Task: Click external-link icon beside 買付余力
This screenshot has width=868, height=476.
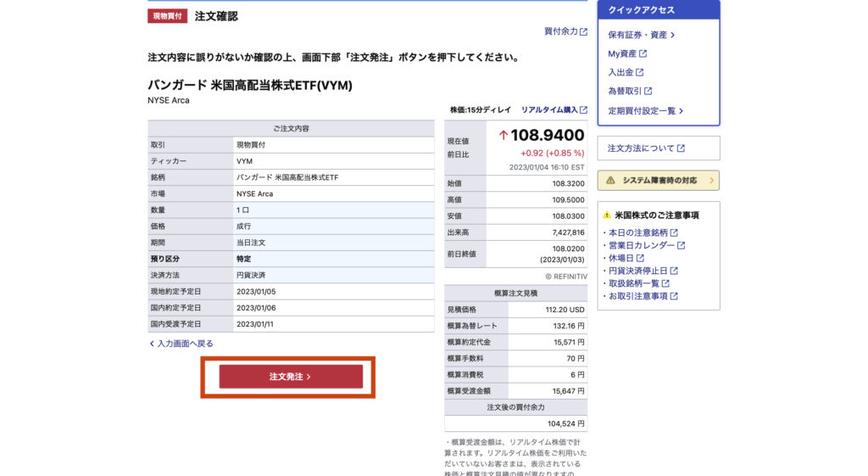Action: point(583,31)
